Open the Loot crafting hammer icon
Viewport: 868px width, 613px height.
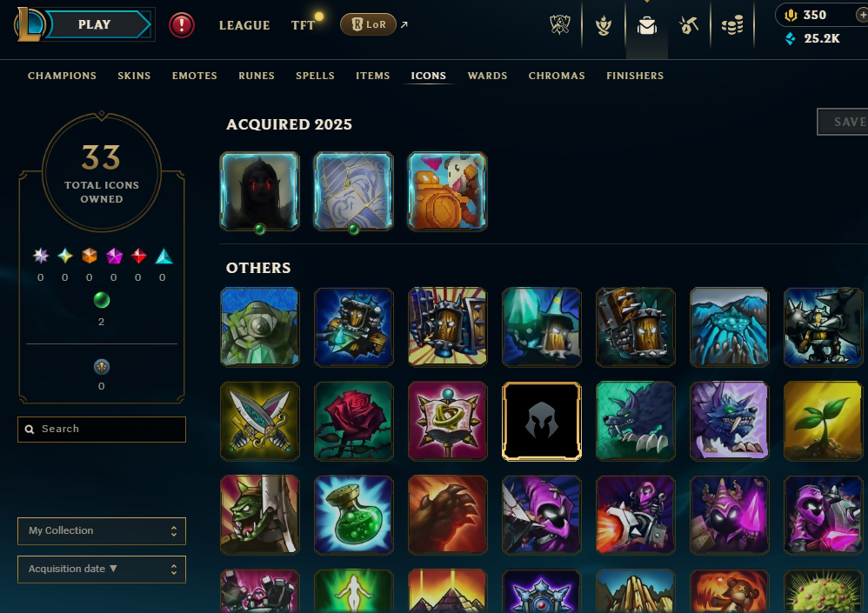point(689,25)
